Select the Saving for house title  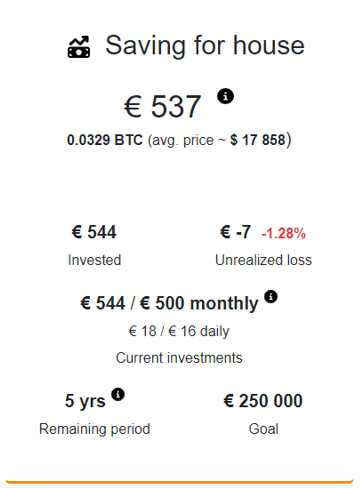click(x=205, y=45)
